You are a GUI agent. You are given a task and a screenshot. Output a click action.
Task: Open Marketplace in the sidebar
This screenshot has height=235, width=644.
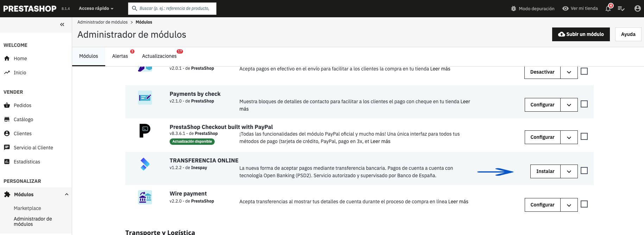coord(27,208)
